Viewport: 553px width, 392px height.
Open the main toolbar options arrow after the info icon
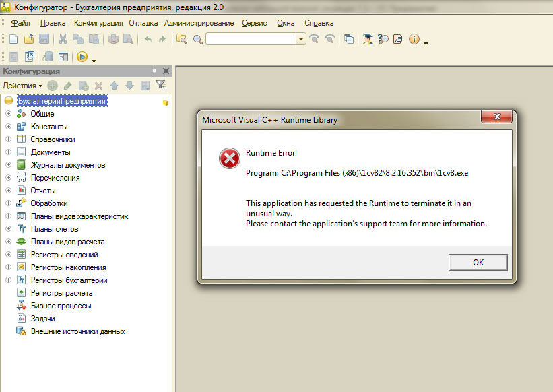tap(426, 43)
